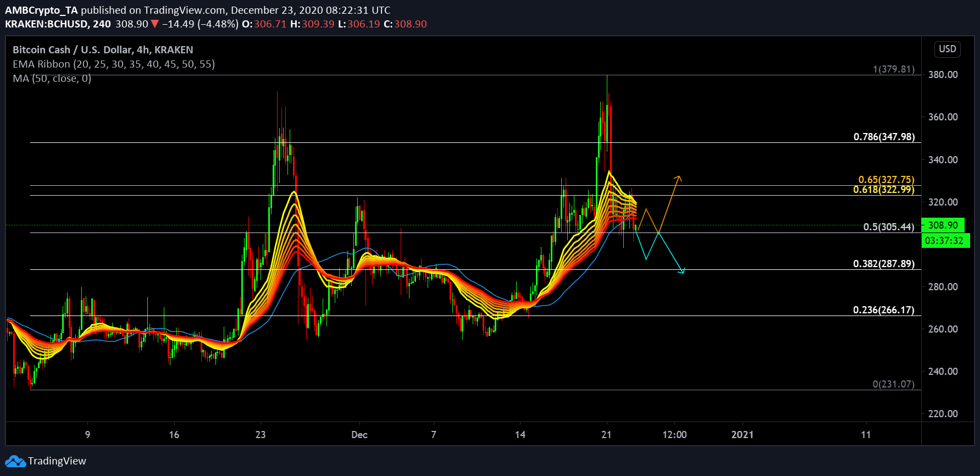This screenshot has height=476, width=980.
Task: Select the 0.618(322.99) Fibonacci label
Action: 884,190
